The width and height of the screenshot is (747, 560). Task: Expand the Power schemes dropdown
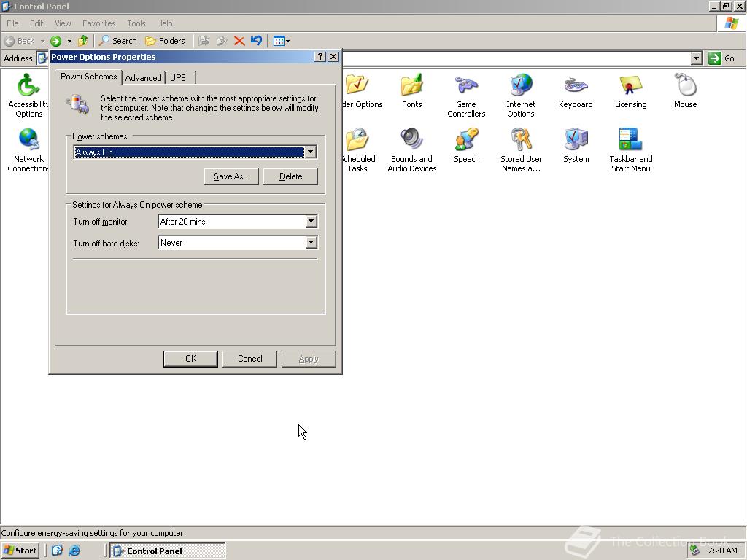pos(310,152)
